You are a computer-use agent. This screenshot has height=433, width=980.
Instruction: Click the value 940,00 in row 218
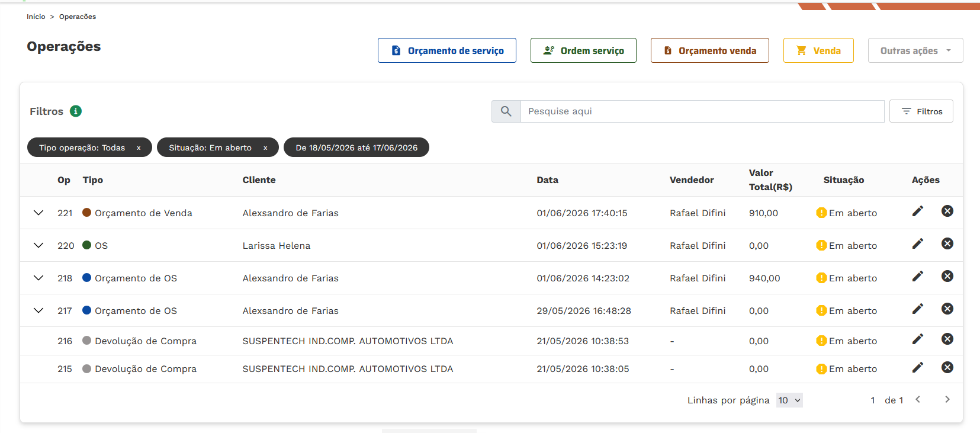point(764,278)
